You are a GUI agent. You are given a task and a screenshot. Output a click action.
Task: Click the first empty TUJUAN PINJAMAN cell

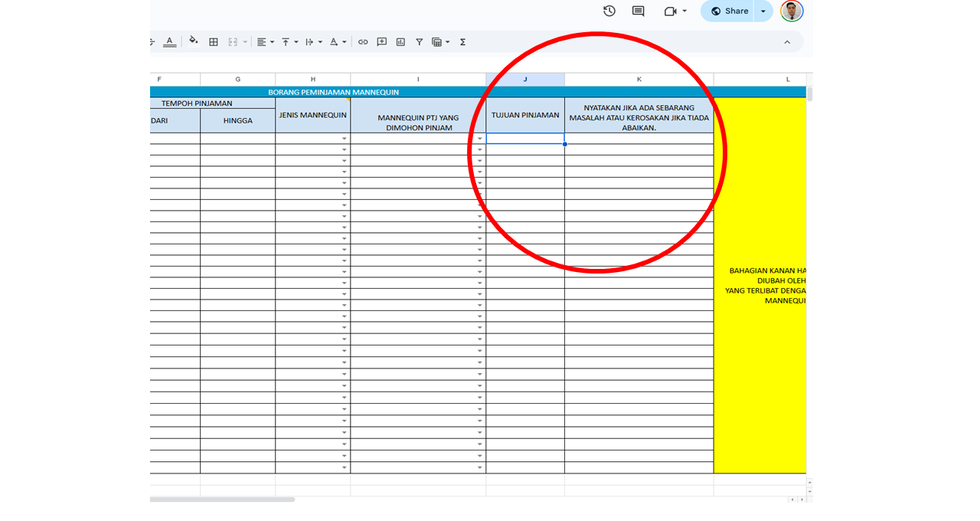click(525, 139)
